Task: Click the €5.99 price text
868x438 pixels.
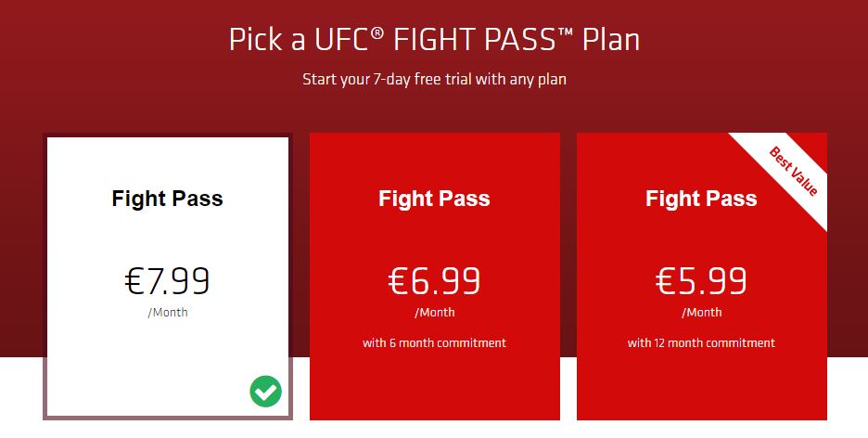Action: pyautogui.click(x=701, y=281)
